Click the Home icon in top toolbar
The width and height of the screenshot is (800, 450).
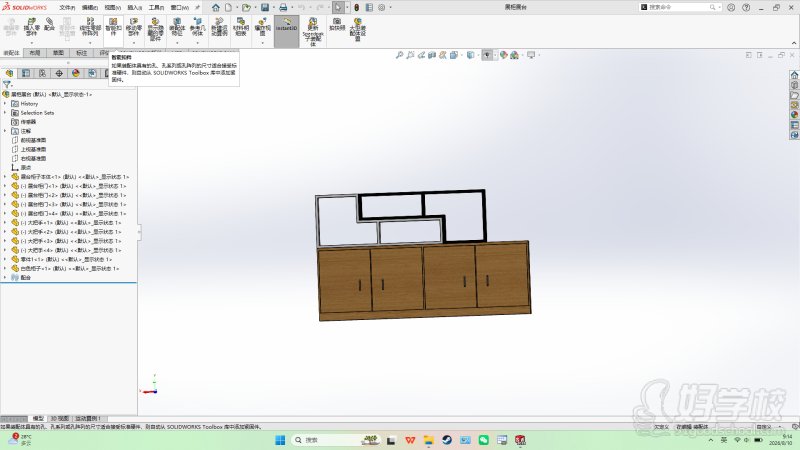(216, 7)
